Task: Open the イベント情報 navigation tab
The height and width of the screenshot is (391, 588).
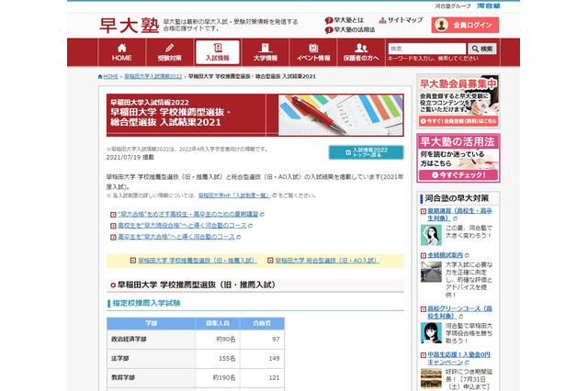Action: pyautogui.click(x=313, y=52)
